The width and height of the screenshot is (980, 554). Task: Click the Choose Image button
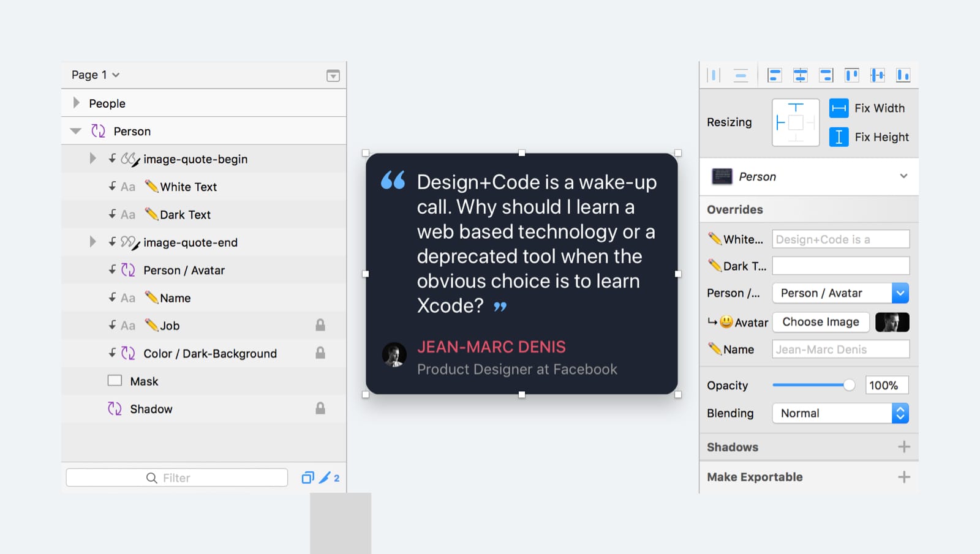(821, 322)
